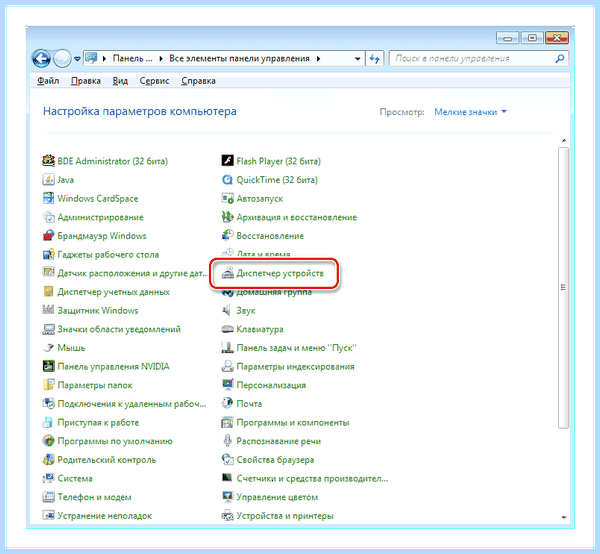The height and width of the screenshot is (554, 600).
Task: Open the QuickTime icon
Action: (227, 179)
